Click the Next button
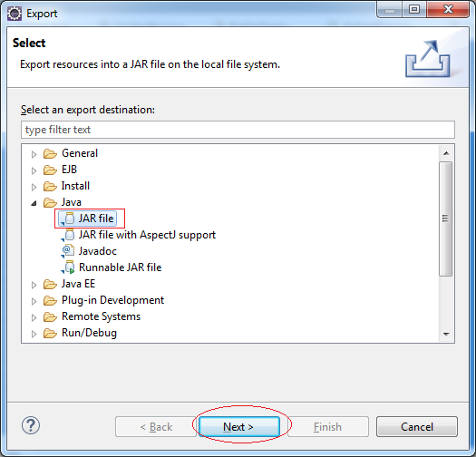This screenshot has height=457, width=476. coord(239,427)
